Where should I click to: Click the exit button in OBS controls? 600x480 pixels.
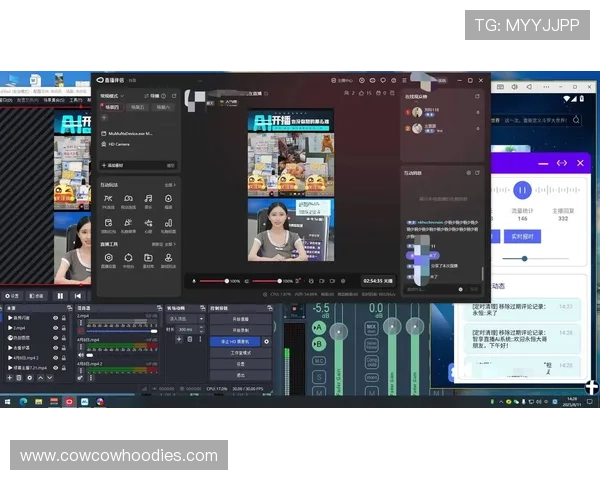pyautogui.click(x=240, y=375)
